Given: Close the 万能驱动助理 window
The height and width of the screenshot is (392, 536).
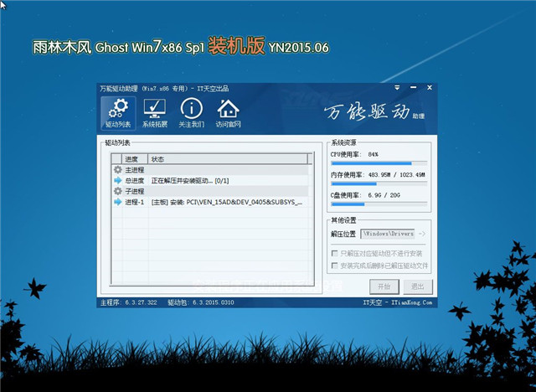Looking at the screenshot, I should click(430, 88).
